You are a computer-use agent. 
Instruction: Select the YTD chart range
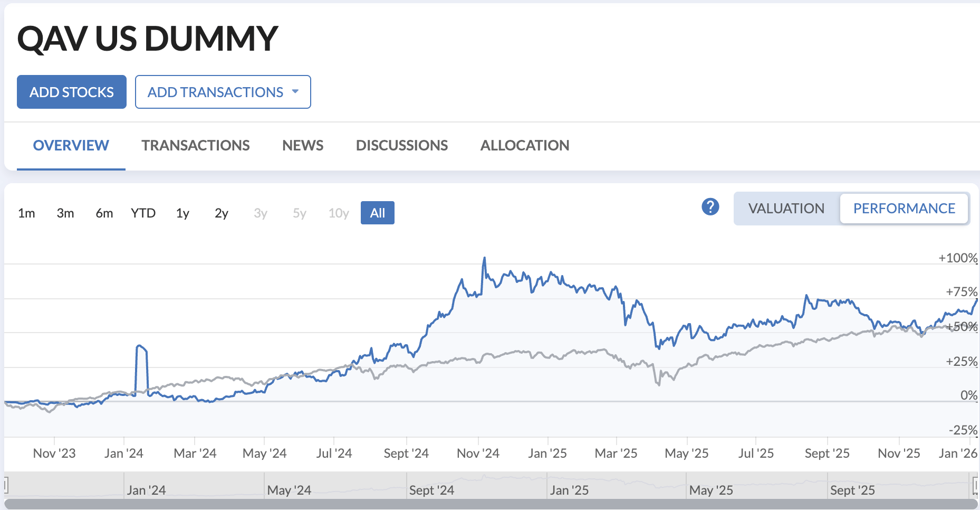[142, 213]
